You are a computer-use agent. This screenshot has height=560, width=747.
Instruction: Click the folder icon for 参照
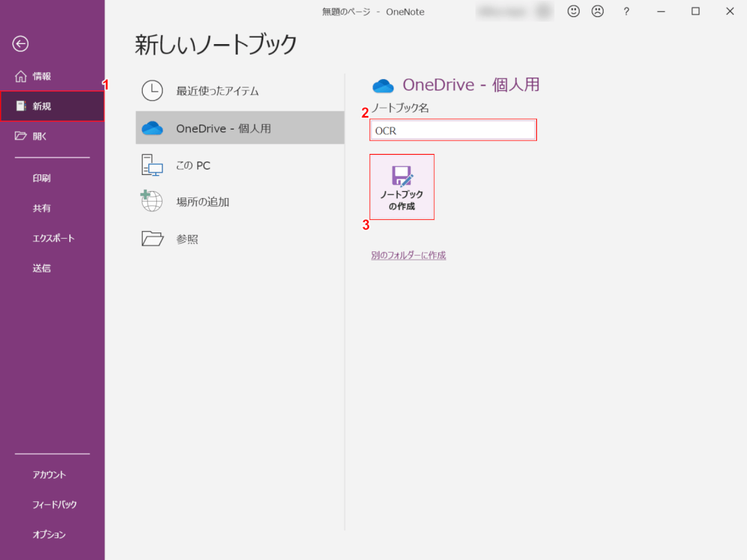tap(152, 239)
